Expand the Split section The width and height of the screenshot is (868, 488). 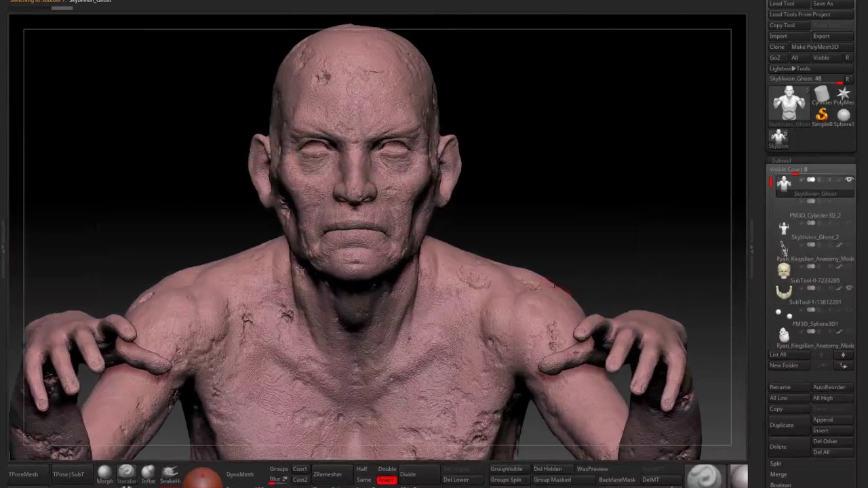pyautogui.click(x=776, y=464)
